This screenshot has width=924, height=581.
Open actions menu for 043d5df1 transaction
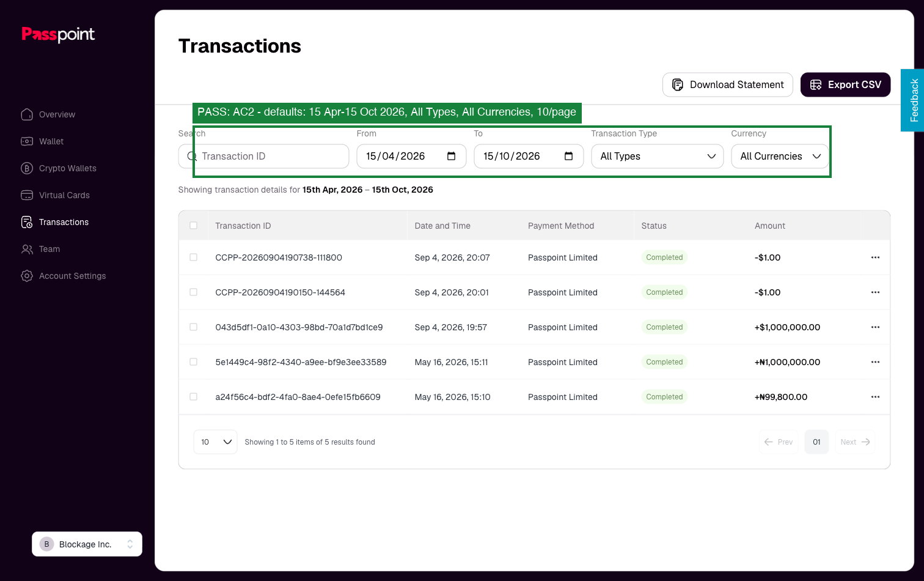[x=875, y=327]
